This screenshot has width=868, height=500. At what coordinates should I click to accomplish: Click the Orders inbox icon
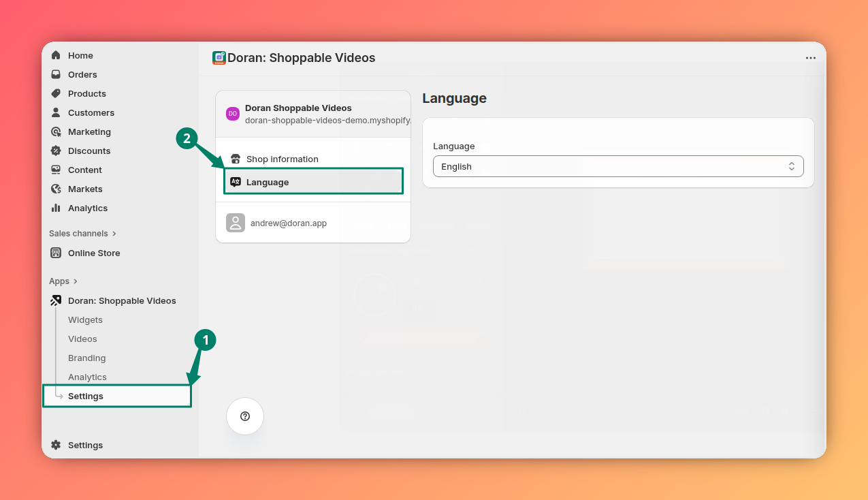point(56,74)
